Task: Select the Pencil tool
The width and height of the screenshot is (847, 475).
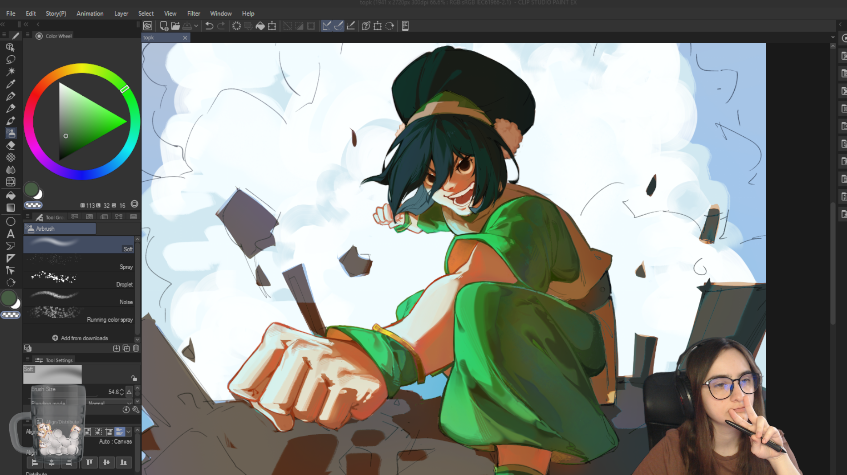Action: [10, 109]
